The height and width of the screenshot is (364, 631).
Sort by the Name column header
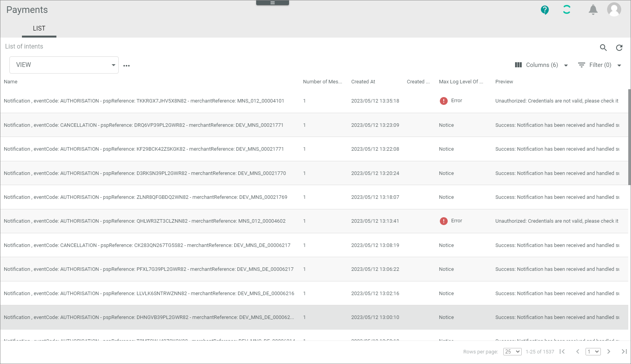coord(11,82)
